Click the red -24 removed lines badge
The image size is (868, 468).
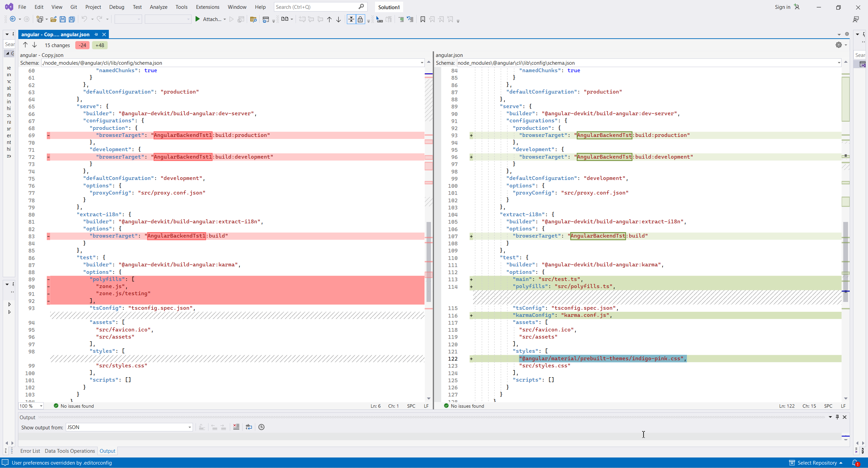coord(82,45)
